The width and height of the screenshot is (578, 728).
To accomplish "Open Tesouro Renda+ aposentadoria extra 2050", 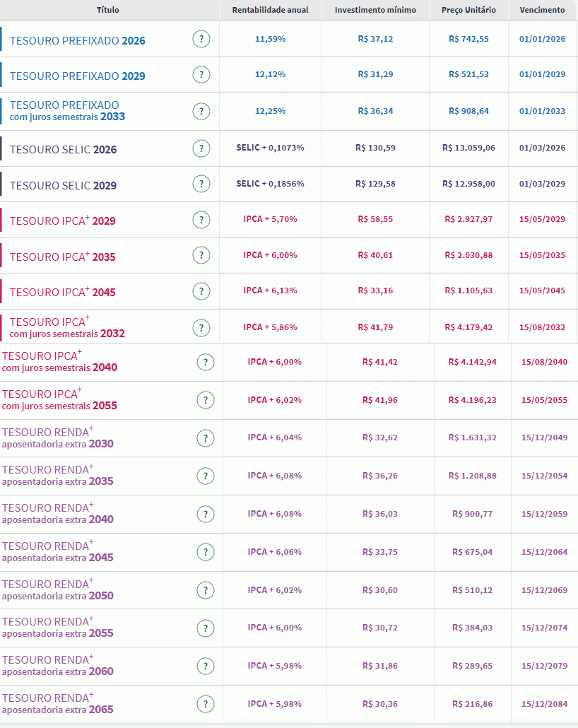I will point(57,589).
